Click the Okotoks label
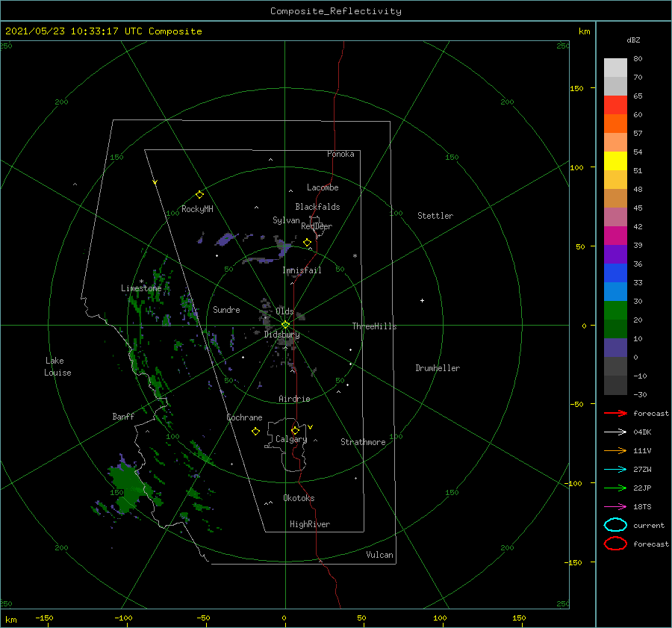 (299, 498)
